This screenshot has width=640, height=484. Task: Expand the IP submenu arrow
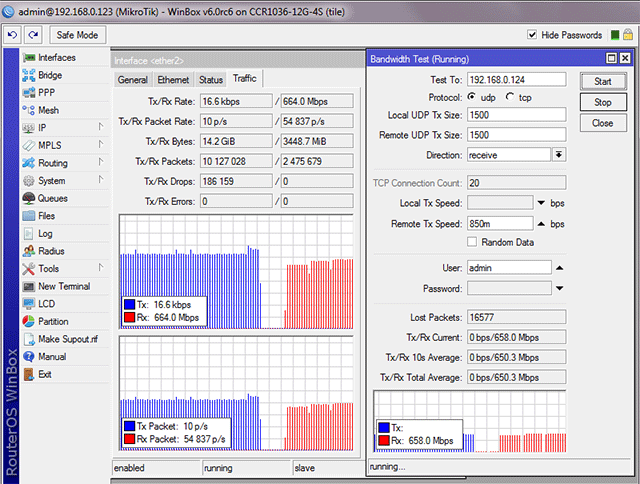pyautogui.click(x=100, y=127)
